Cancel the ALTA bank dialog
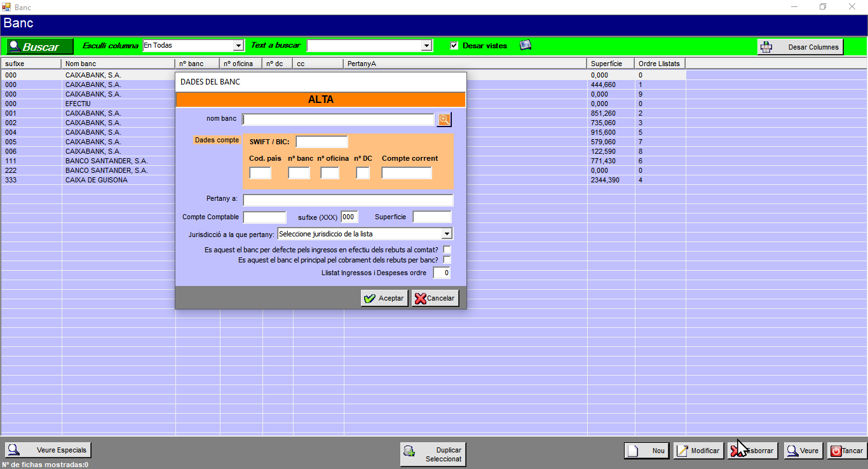Image resolution: width=868 pixels, height=469 pixels. pyautogui.click(x=435, y=298)
